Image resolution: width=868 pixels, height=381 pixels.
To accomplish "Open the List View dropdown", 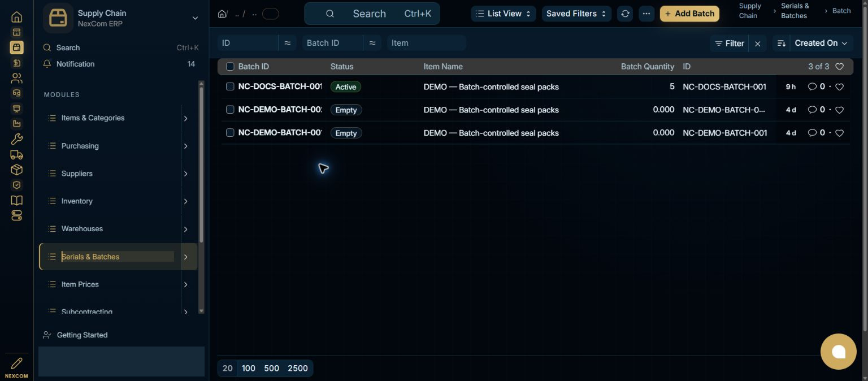I will [504, 14].
